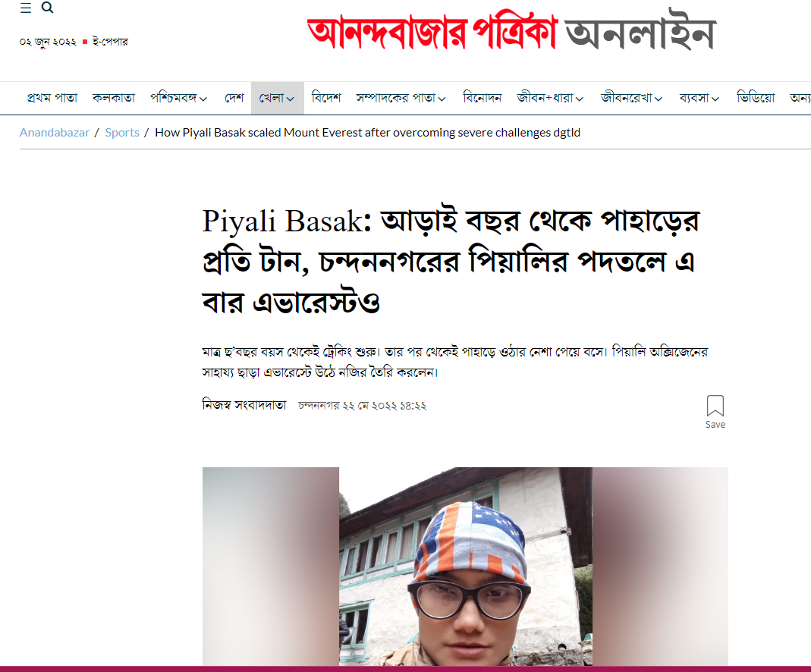811x672 pixels.
Task: Expand the জীবন+ধারা dropdown menu
Action: [550, 98]
